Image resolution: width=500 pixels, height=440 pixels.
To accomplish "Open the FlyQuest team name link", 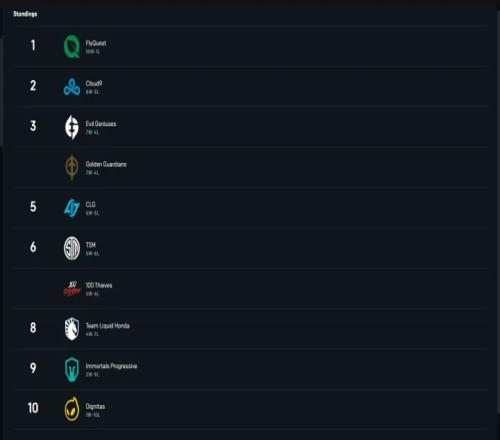I will click(x=96, y=43).
